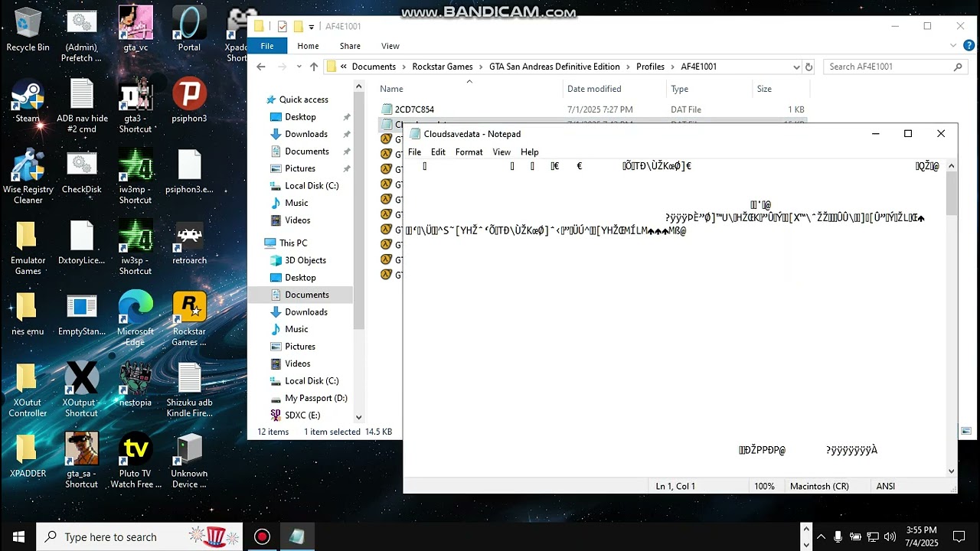Open the iw3sp shortcut icon
The width and height of the screenshot is (980, 551).
pyautogui.click(x=136, y=249)
